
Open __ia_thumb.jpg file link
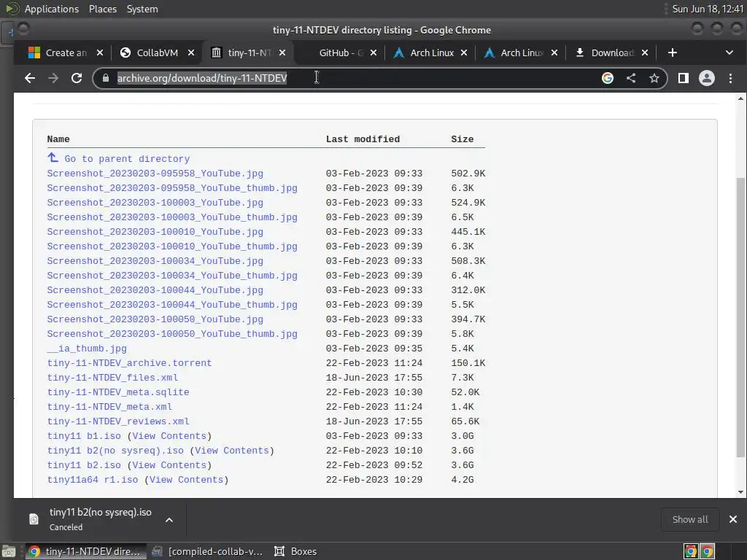click(x=87, y=349)
